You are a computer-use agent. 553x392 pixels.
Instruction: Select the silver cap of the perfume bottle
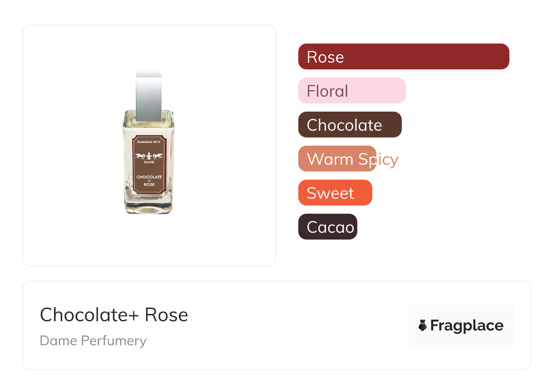coord(148,95)
